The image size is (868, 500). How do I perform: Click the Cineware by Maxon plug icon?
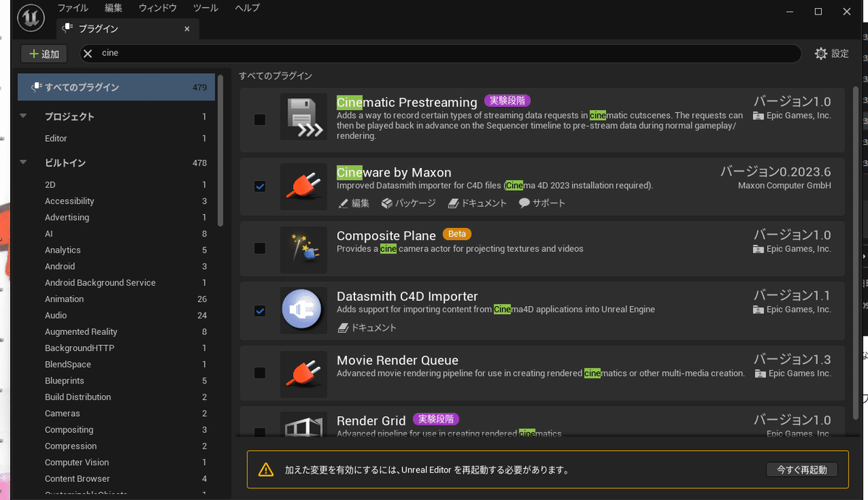304,186
